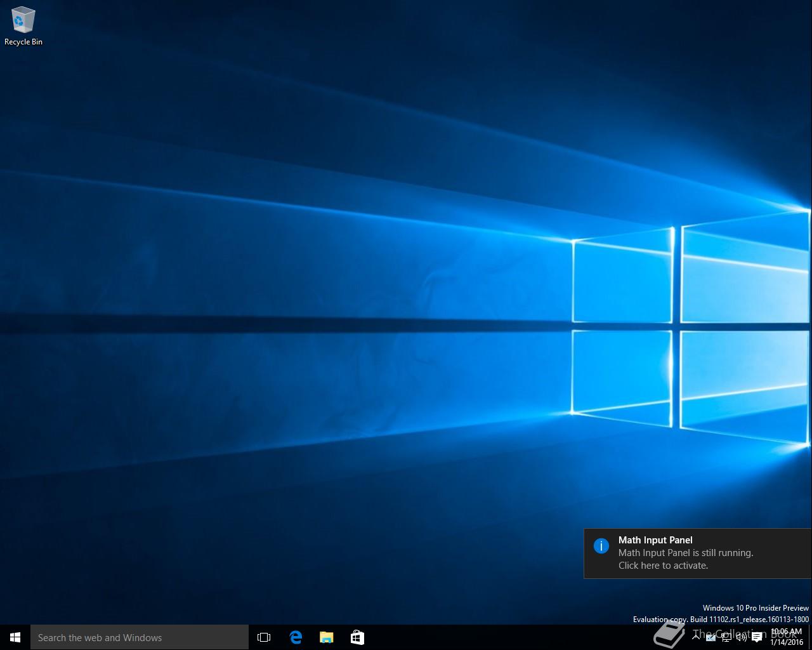Click the Show Desktop strip at taskbar end
The image size is (812, 650).
[810, 637]
